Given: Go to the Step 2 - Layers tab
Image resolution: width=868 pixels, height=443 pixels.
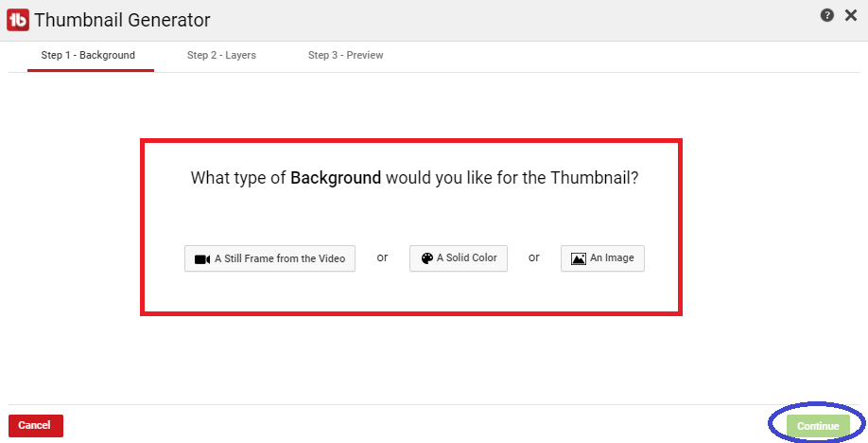Looking at the screenshot, I should [x=221, y=55].
